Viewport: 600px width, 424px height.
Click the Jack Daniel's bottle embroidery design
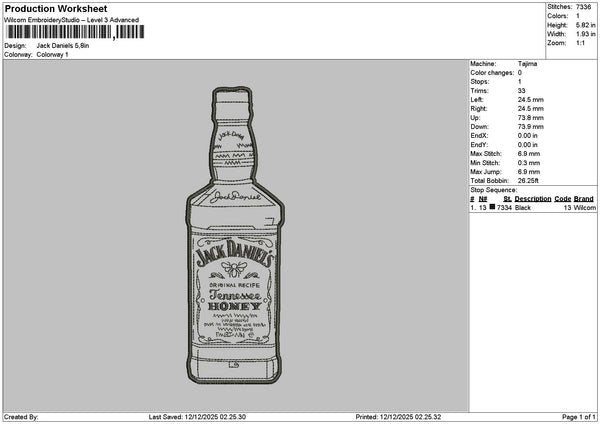tap(235, 235)
